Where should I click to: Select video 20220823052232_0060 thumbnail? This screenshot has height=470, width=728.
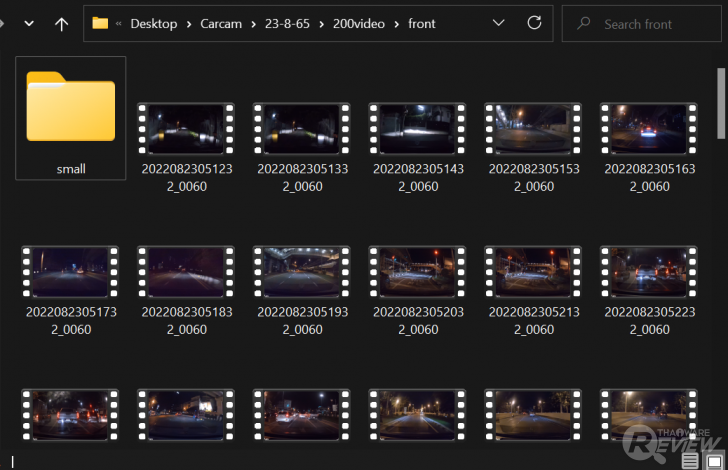649,272
